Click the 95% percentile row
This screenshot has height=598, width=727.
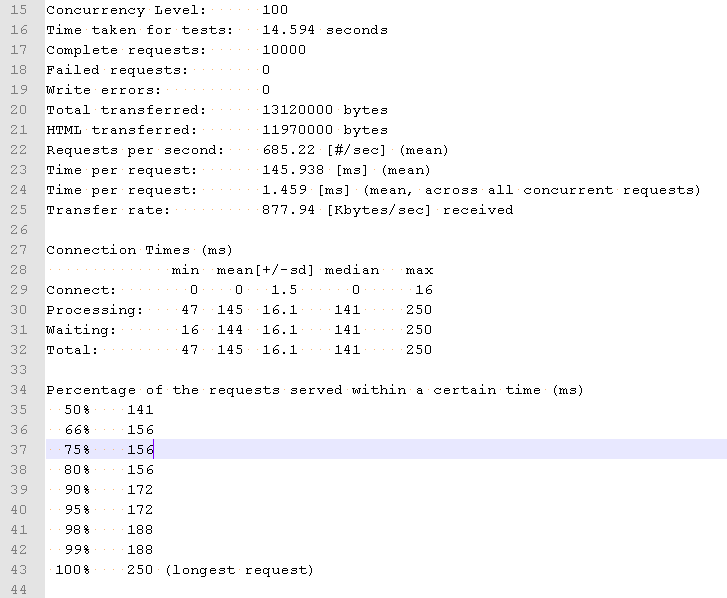click(x=108, y=509)
